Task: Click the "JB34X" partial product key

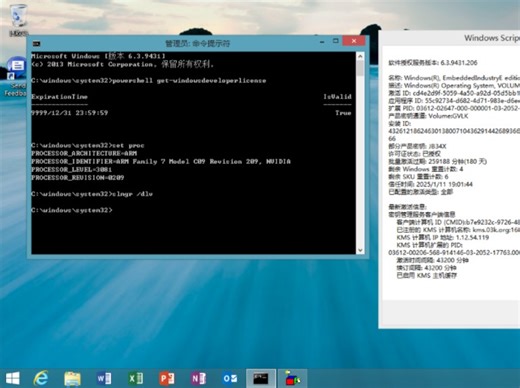Action: tap(437, 146)
